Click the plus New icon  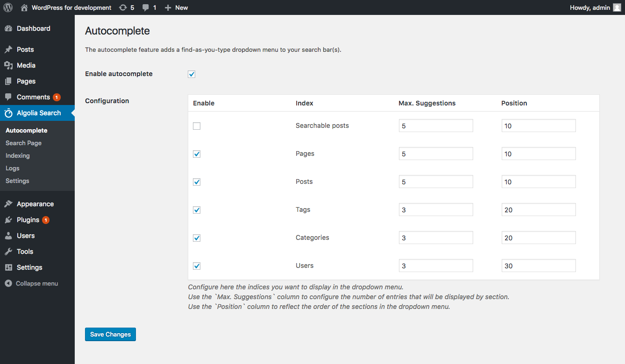tap(168, 7)
